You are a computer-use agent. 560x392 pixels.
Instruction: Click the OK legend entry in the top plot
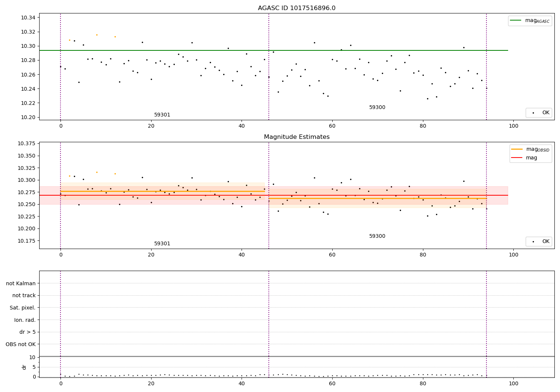tap(539, 113)
